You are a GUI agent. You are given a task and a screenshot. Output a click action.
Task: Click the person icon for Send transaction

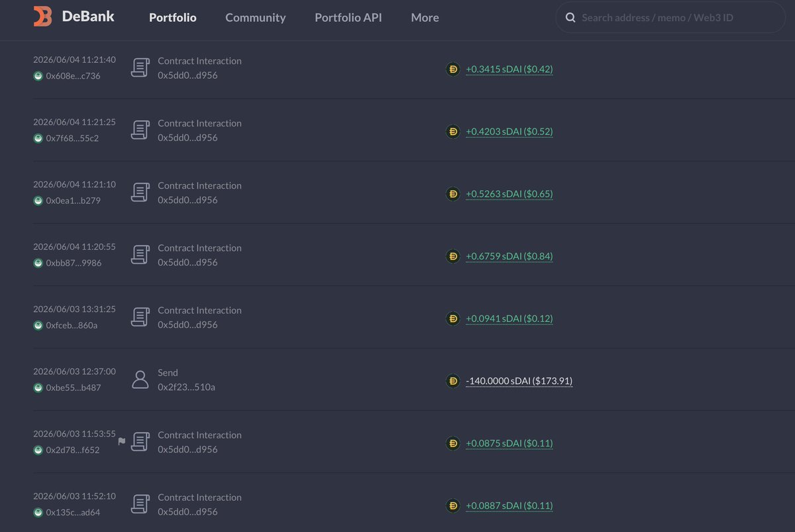coord(140,379)
